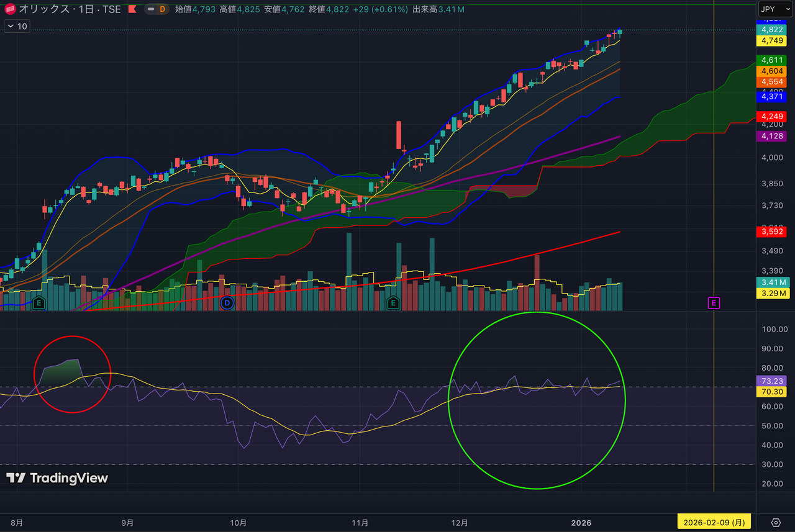Click the first green earnings E marker
Image resolution: width=795 pixels, height=532 pixels.
(39, 303)
